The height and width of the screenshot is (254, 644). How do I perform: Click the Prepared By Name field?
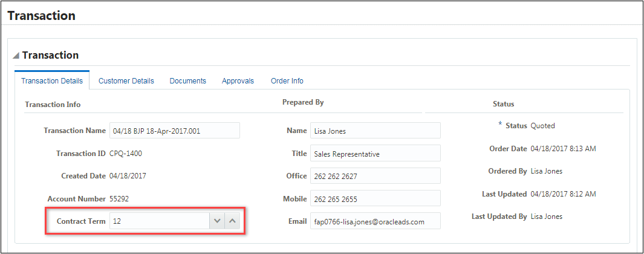(375, 131)
